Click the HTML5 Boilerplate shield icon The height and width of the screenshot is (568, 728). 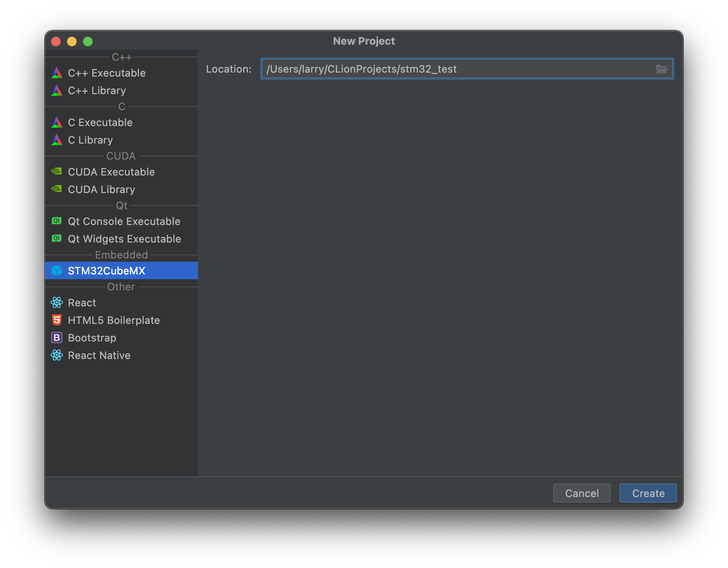click(57, 319)
